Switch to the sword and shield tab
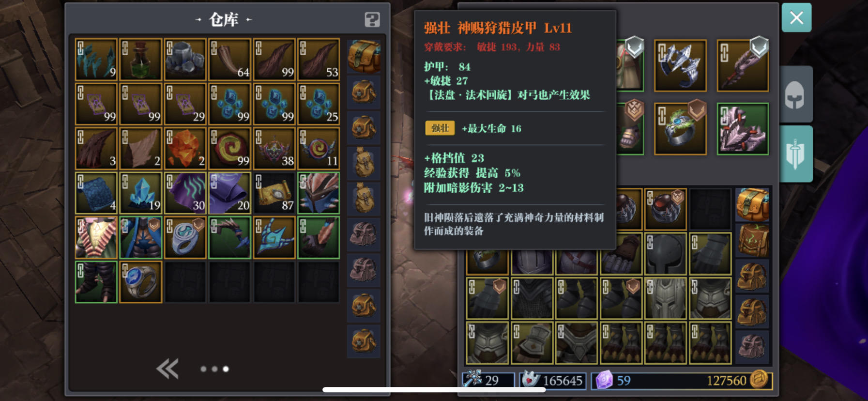The width and height of the screenshot is (868, 401). click(x=795, y=154)
